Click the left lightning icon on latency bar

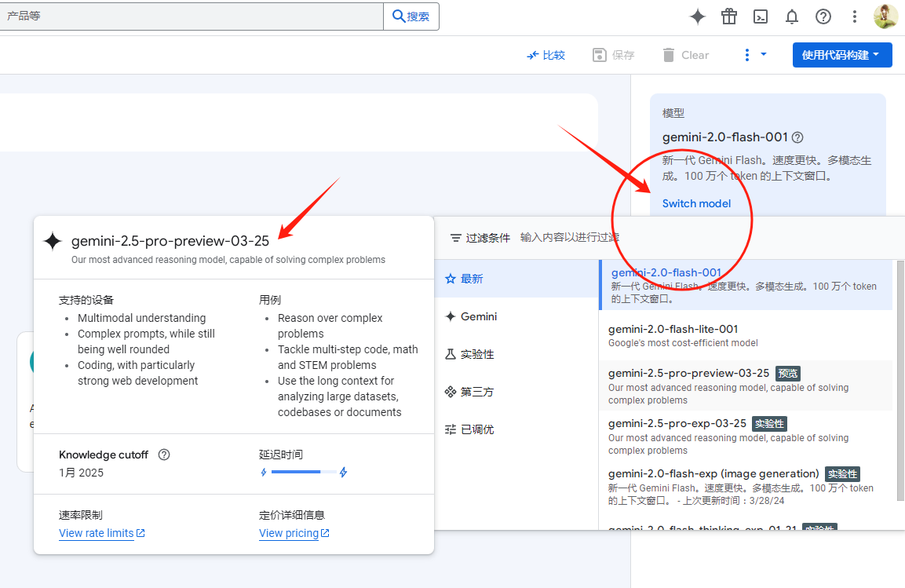pyautogui.click(x=264, y=472)
